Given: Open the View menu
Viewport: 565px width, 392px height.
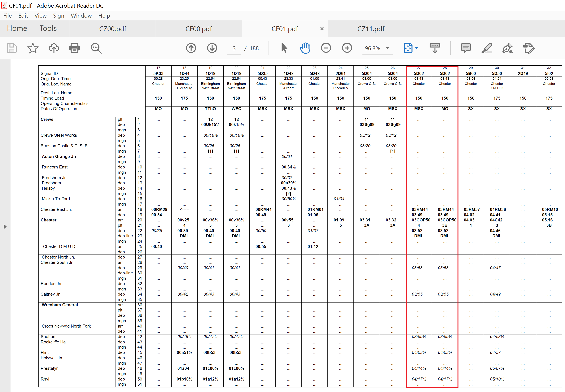Looking at the screenshot, I should [x=41, y=16].
